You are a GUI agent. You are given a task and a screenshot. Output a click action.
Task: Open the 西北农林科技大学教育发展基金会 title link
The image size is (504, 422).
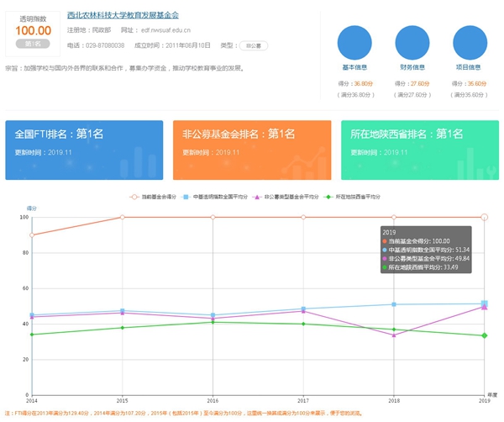click(x=123, y=16)
